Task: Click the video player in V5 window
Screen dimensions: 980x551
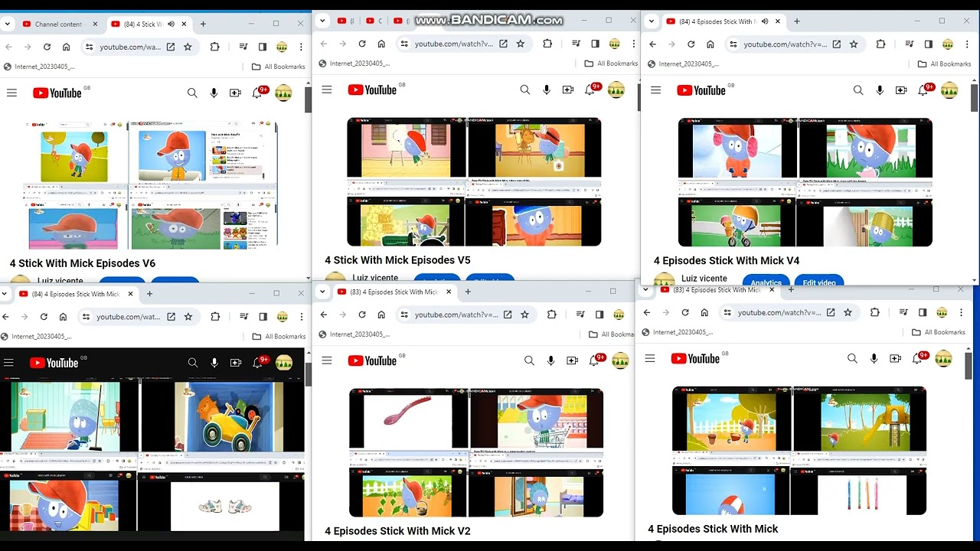Action: [x=474, y=181]
